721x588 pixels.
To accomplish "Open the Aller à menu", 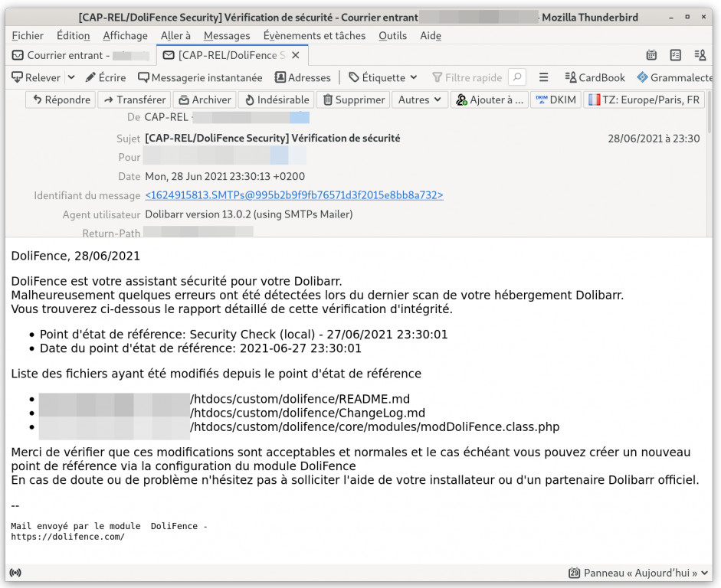I will [x=175, y=36].
